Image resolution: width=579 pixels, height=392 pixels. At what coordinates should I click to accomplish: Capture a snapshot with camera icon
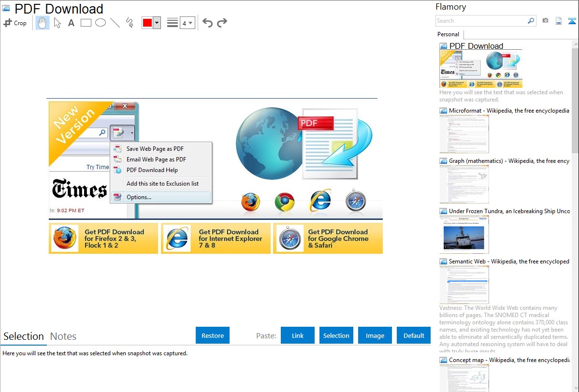545,21
